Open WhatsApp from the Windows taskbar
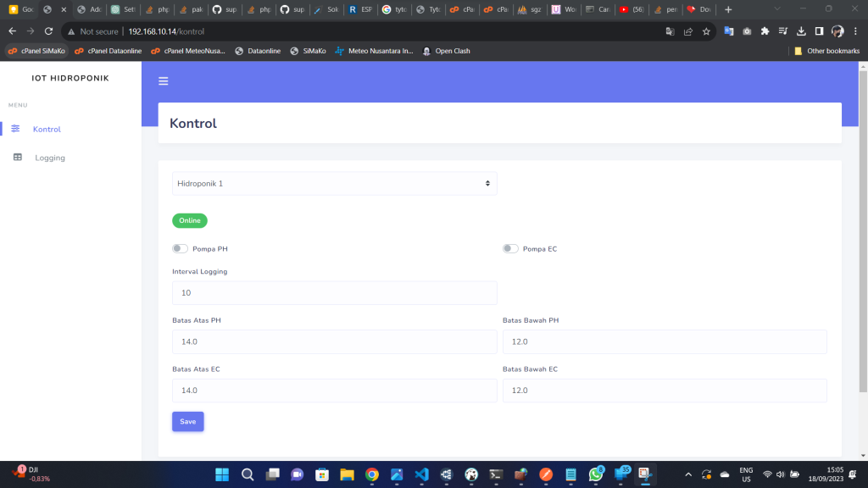The image size is (868, 488). tap(596, 474)
